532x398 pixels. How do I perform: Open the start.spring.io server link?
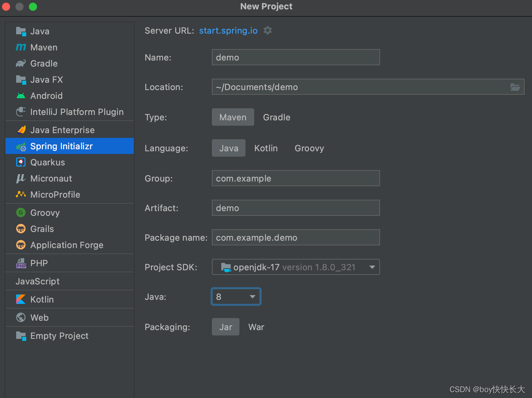(228, 31)
